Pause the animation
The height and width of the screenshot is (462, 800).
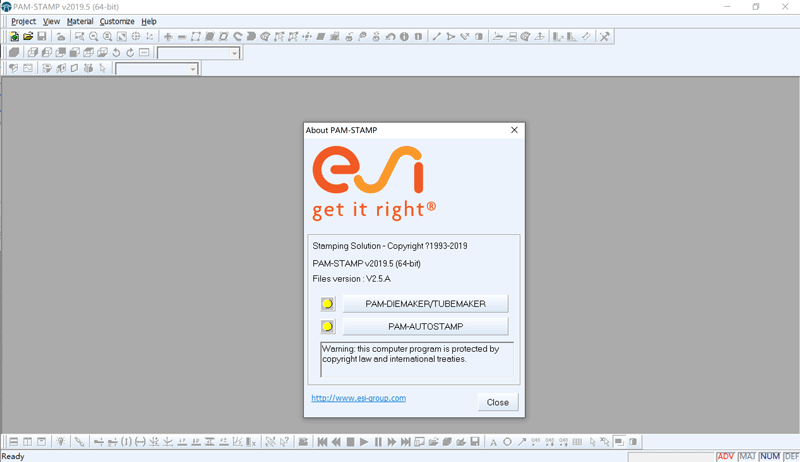click(x=378, y=442)
